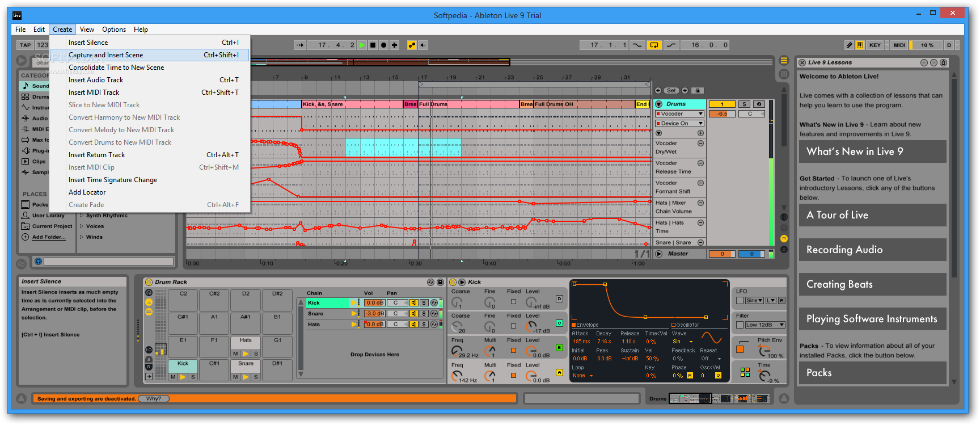The image size is (980, 425).
Task: Enable the KEY map mode switch
Action: [x=875, y=45]
